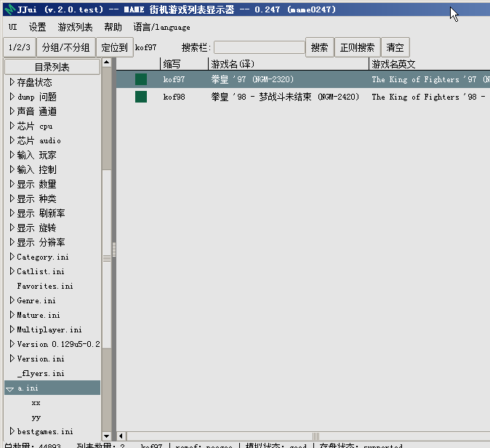The width and height of the screenshot is (490, 448).
Task: Click the 定位到 button
Action: (x=115, y=47)
